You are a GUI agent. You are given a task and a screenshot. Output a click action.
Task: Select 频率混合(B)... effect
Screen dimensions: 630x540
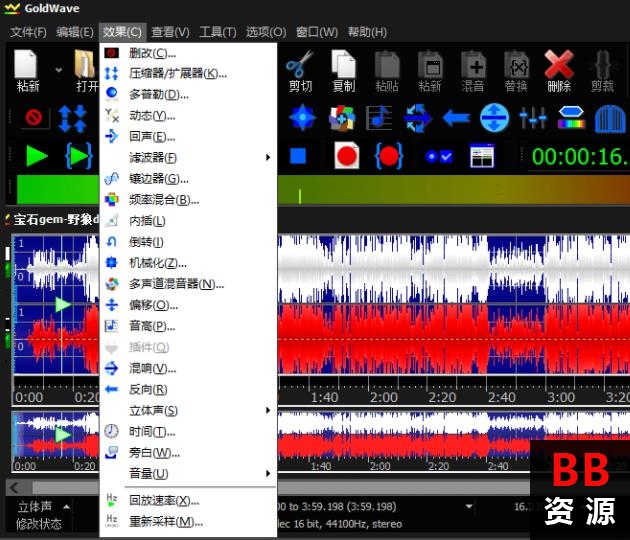tap(188, 200)
